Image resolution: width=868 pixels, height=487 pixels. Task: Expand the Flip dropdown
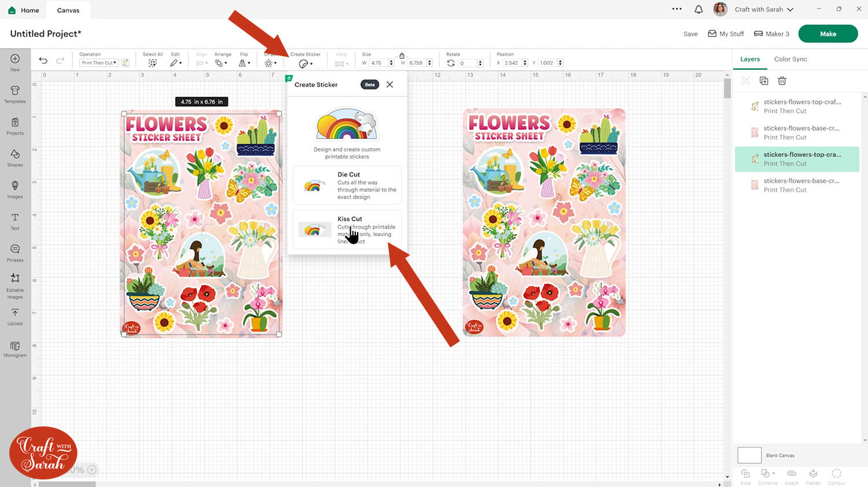(x=245, y=63)
